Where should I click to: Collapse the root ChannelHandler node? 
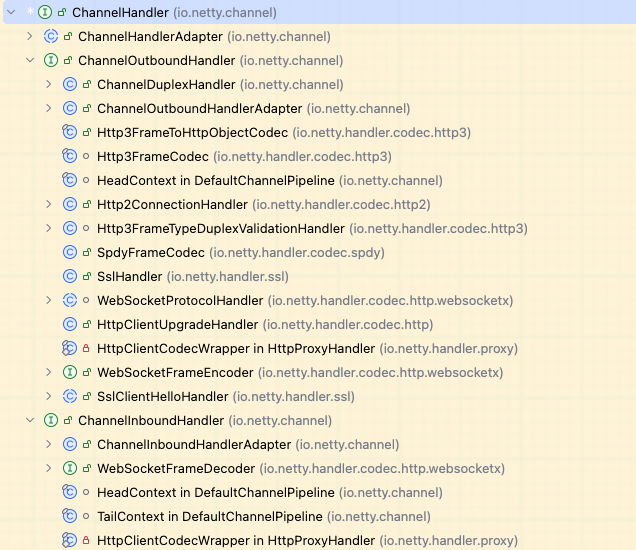click(x=10, y=12)
